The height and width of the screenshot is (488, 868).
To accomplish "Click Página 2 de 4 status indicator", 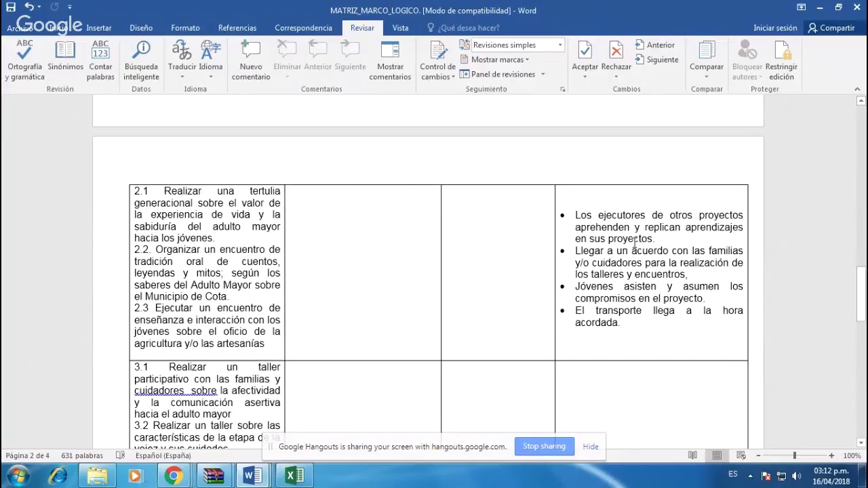I will tap(28, 455).
